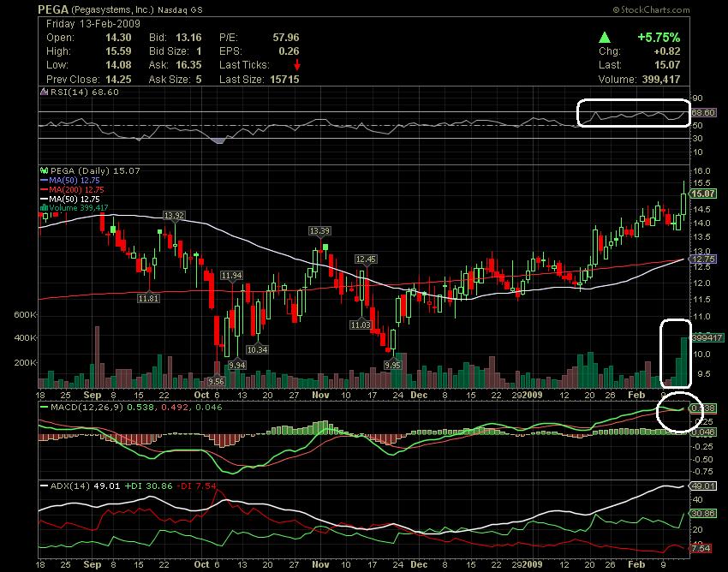Screen dimensions: 728x572
Task: Select the red MA(200) legend entry
Action: pyautogui.click(x=72, y=189)
